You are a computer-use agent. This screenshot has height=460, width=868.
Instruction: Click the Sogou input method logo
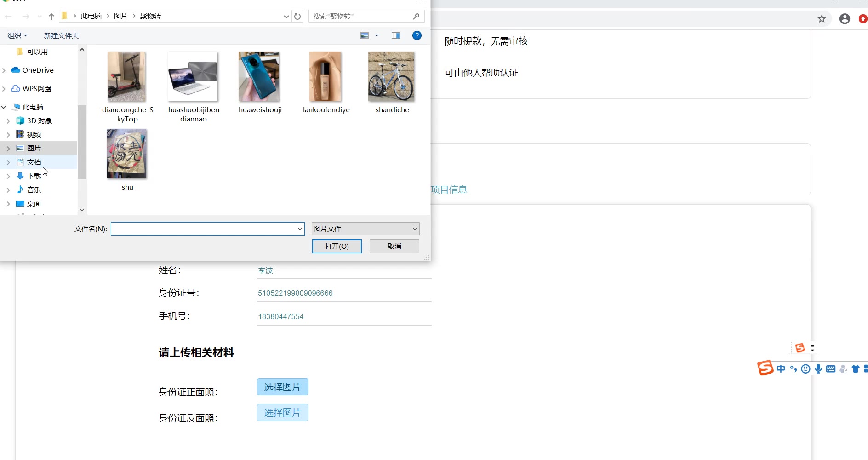click(765, 368)
